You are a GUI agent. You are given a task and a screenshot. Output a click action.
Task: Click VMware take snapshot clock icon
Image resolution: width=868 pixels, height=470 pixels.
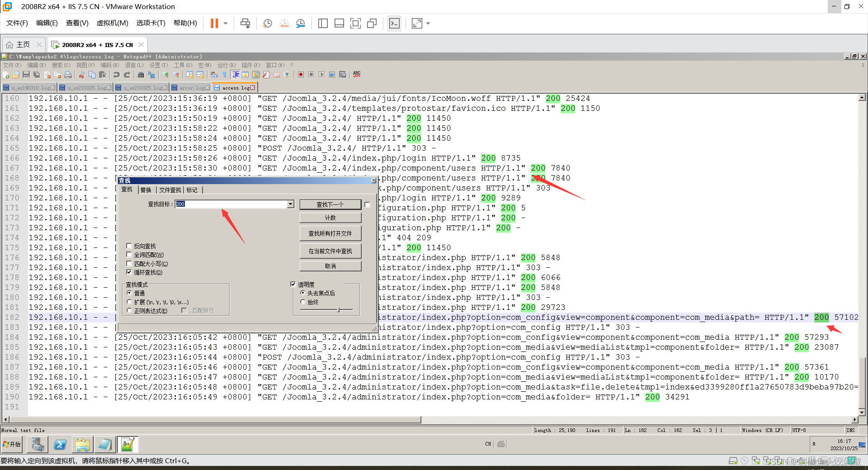pos(268,24)
